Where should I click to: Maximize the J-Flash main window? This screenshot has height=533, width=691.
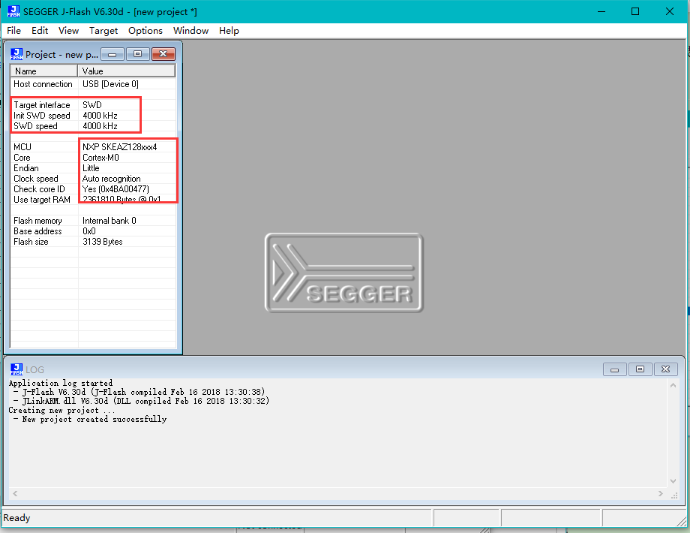635,11
